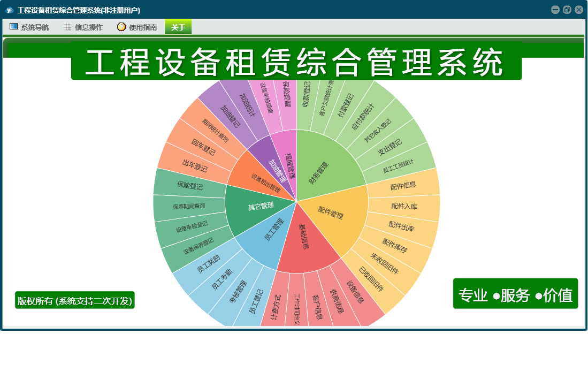Click the app logo in title bar
Image resolution: width=588 pixels, height=387 pixels.
point(10,10)
